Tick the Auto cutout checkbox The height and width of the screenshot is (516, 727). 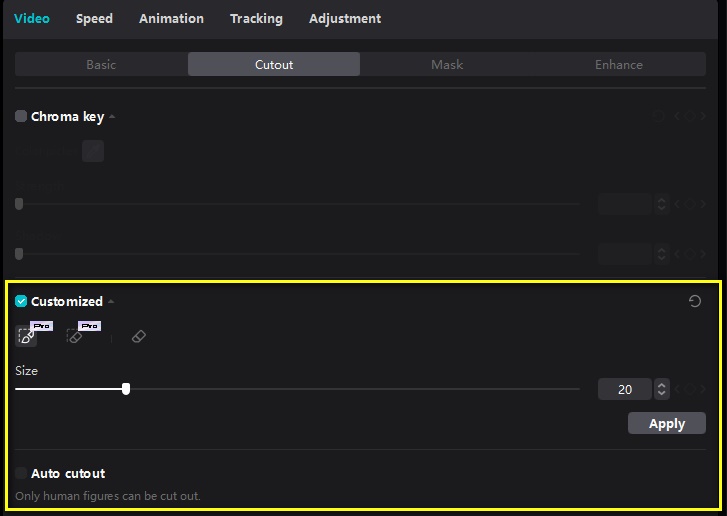pyautogui.click(x=21, y=473)
